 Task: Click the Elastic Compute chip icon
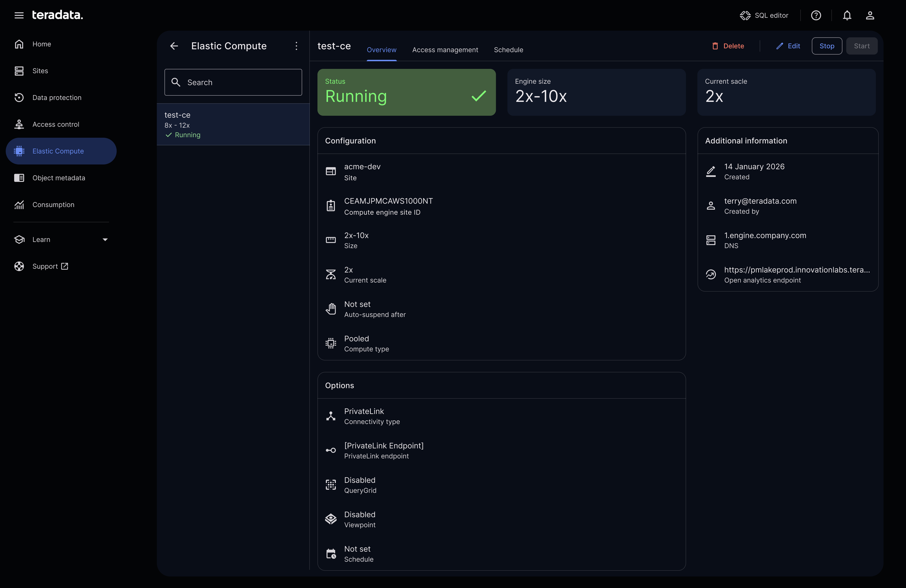[19, 151]
